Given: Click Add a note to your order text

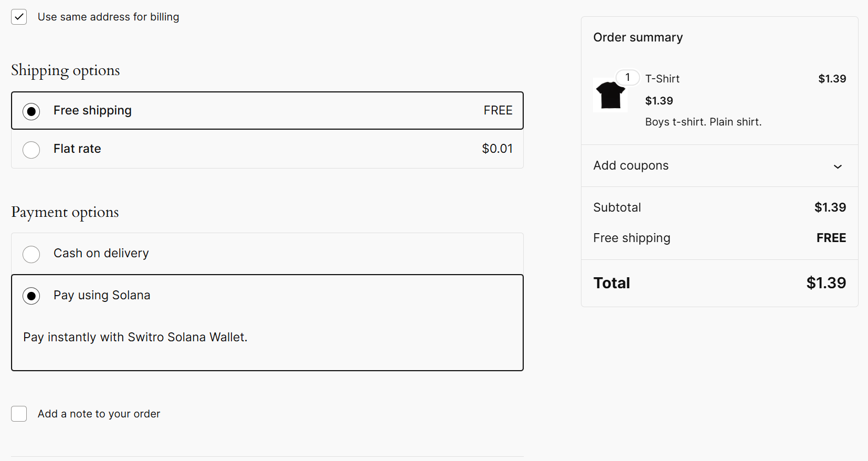Looking at the screenshot, I should (x=99, y=414).
